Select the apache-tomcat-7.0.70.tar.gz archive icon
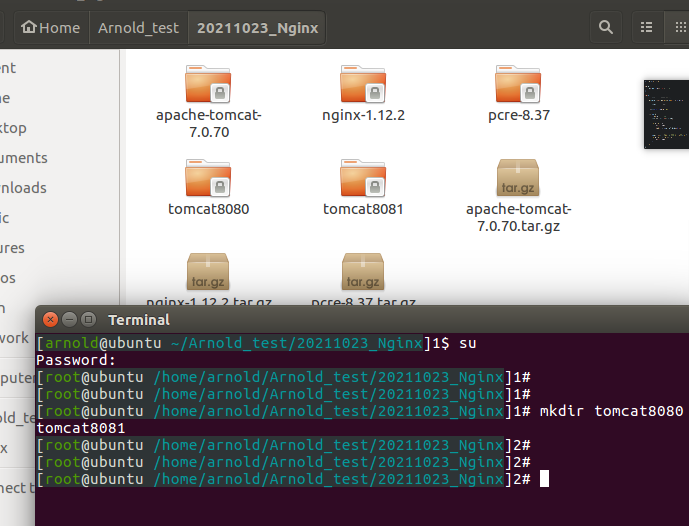This screenshot has width=689, height=526. (518, 178)
